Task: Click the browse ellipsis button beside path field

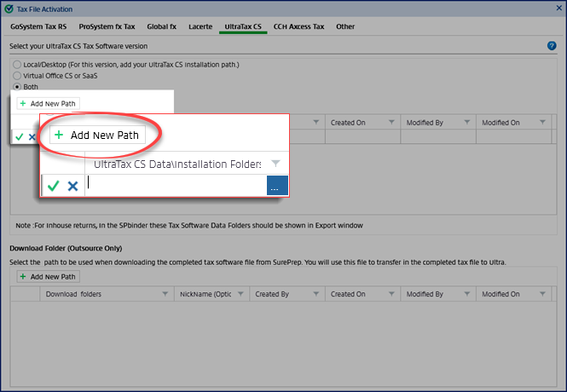Action: (277, 186)
